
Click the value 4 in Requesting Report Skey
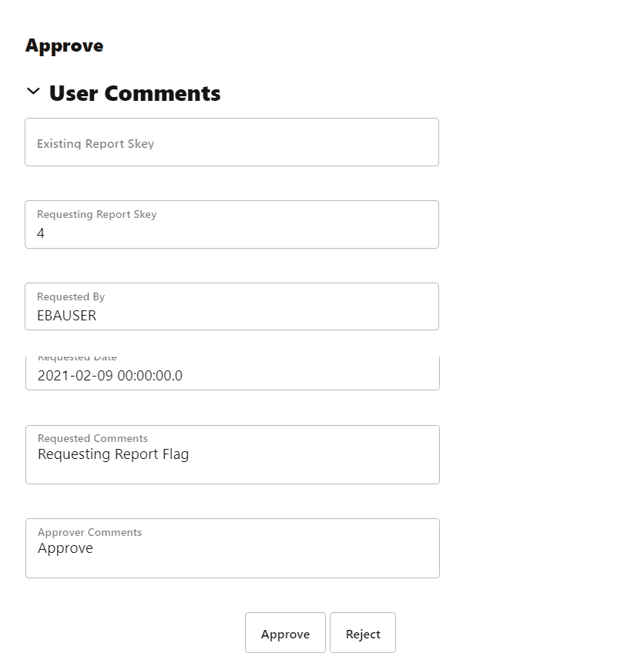click(41, 233)
